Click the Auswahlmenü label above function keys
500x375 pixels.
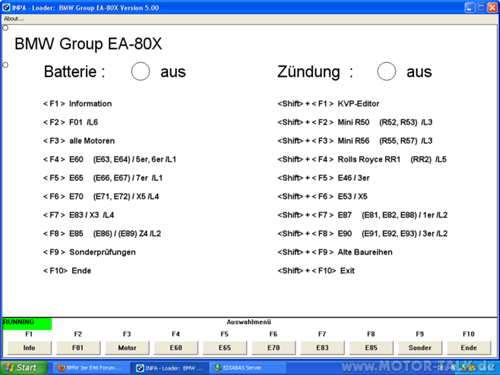(249, 322)
